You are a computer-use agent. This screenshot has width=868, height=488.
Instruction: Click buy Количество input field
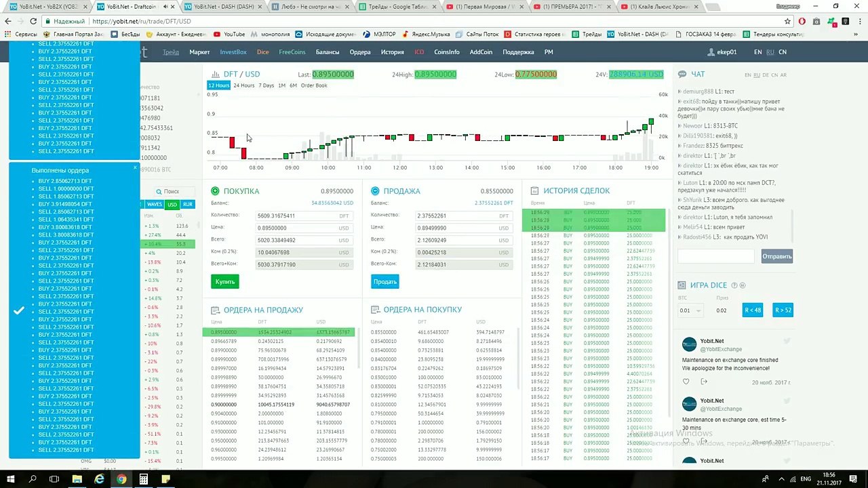click(x=304, y=216)
